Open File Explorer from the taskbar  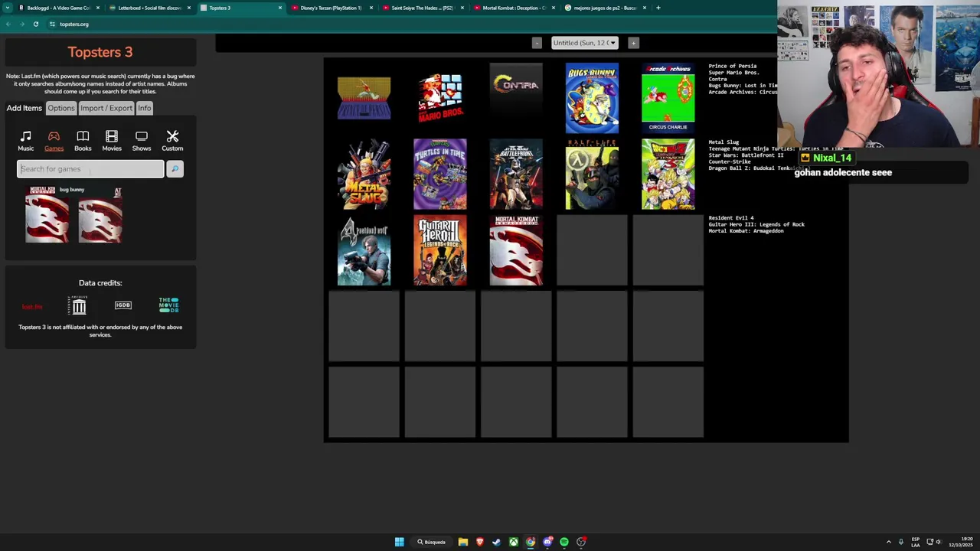point(463,542)
